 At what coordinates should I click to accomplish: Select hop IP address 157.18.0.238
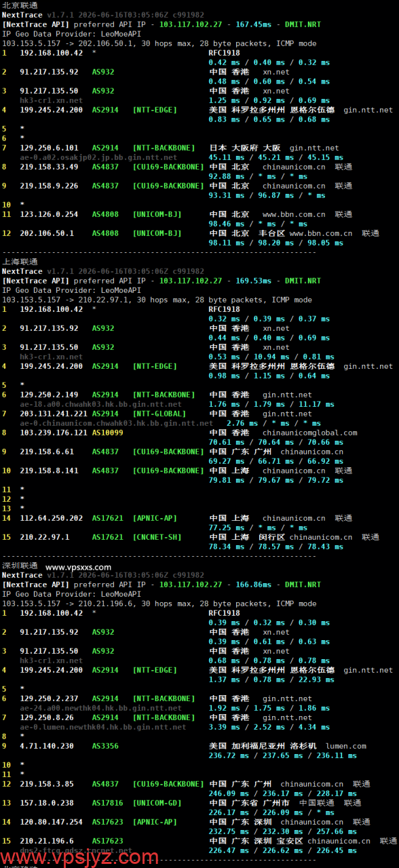(47, 803)
